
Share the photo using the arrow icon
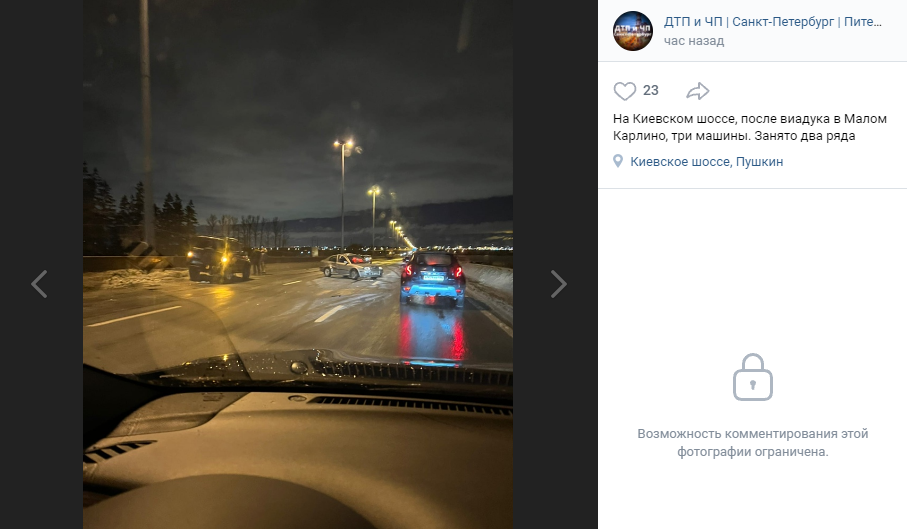click(698, 91)
